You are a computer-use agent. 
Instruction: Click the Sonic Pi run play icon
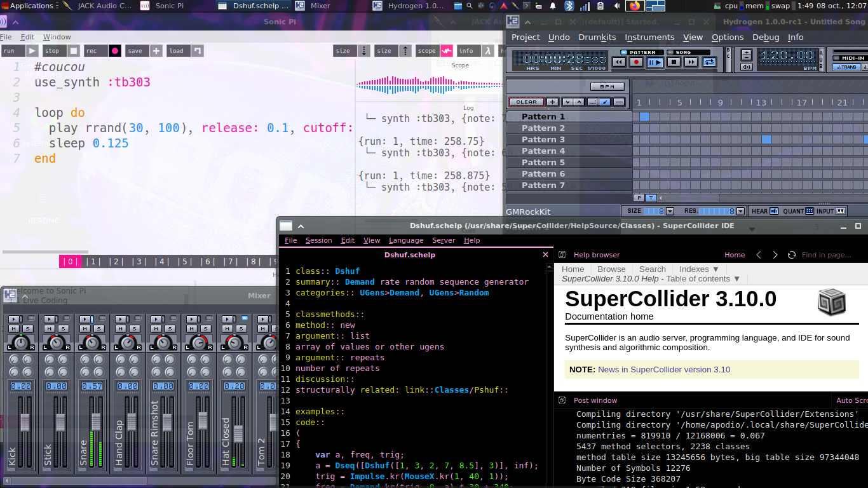pyautogui.click(x=32, y=51)
